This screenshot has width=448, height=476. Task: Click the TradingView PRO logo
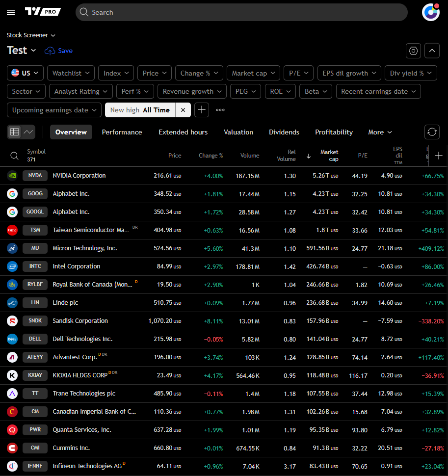tap(43, 12)
